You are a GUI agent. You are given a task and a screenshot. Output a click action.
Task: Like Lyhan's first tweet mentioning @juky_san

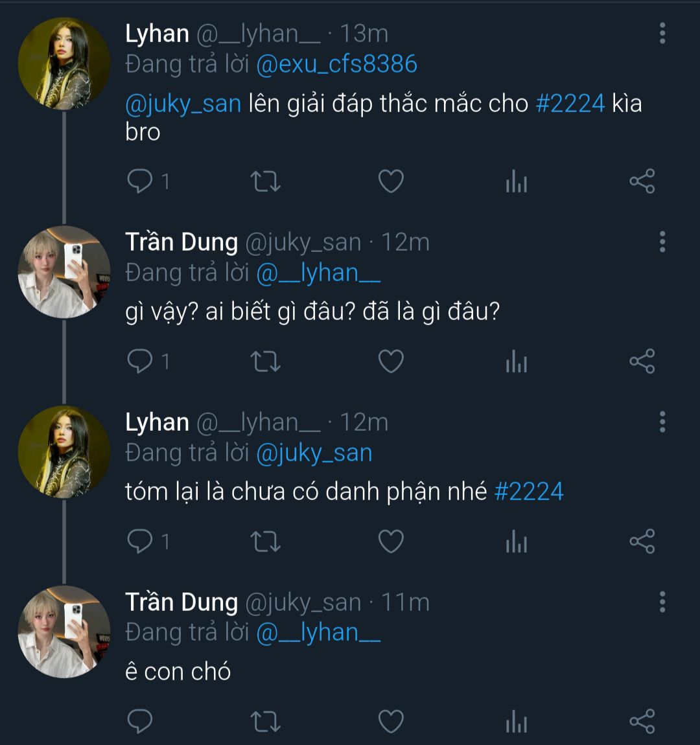(391, 181)
